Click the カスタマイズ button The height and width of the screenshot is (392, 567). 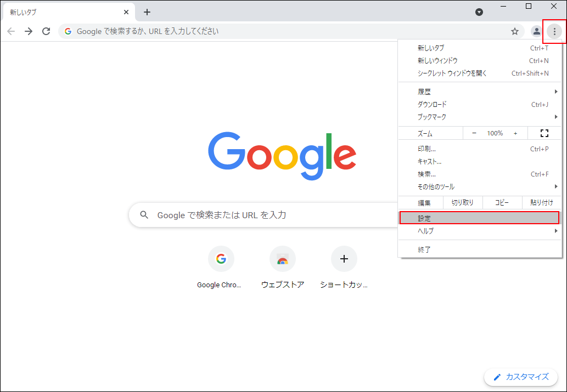click(x=521, y=377)
